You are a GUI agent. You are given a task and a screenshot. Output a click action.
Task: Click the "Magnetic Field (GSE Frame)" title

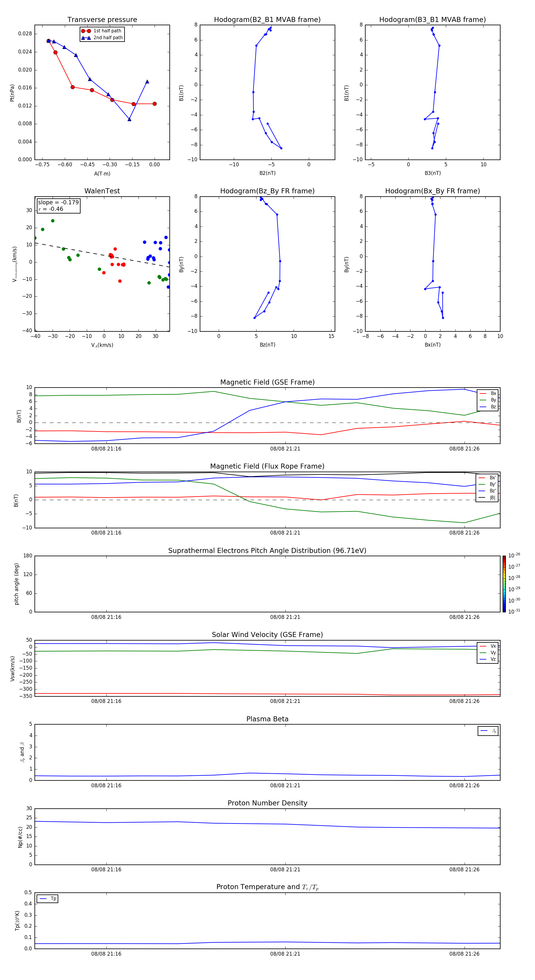tap(267, 382)
